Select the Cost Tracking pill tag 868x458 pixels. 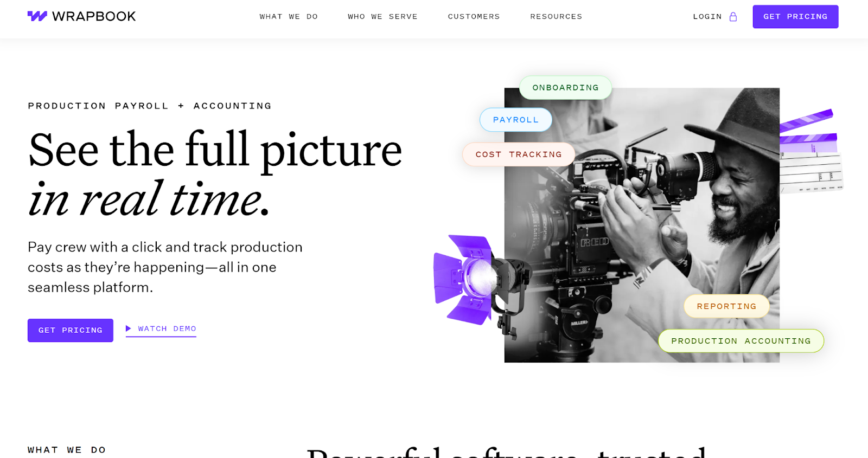[519, 154]
